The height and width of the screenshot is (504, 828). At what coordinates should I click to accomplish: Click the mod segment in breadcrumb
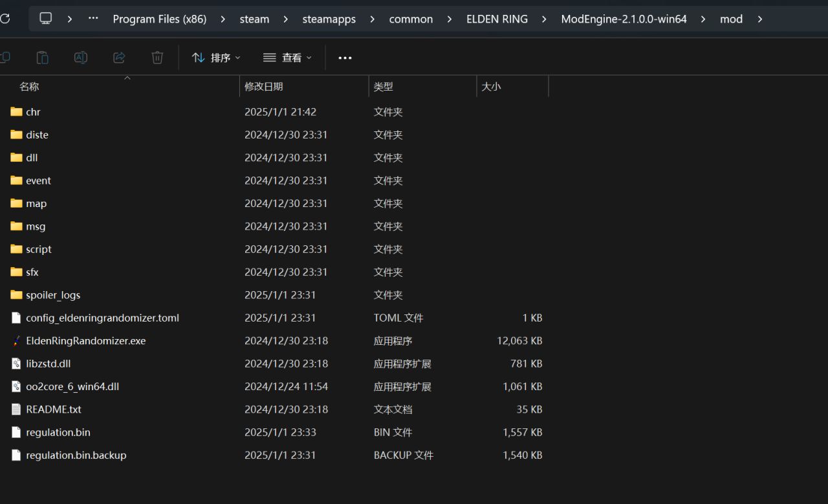click(x=731, y=19)
